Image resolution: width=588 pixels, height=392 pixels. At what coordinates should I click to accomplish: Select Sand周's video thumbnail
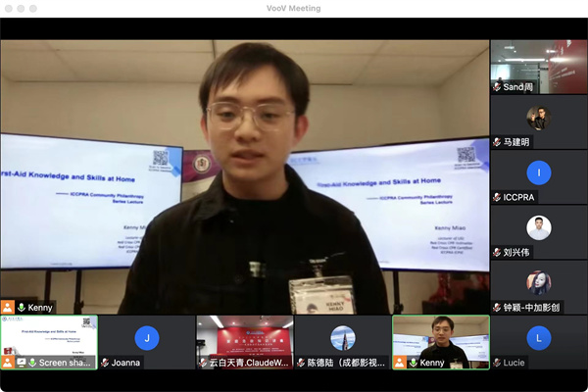(x=539, y=67)
